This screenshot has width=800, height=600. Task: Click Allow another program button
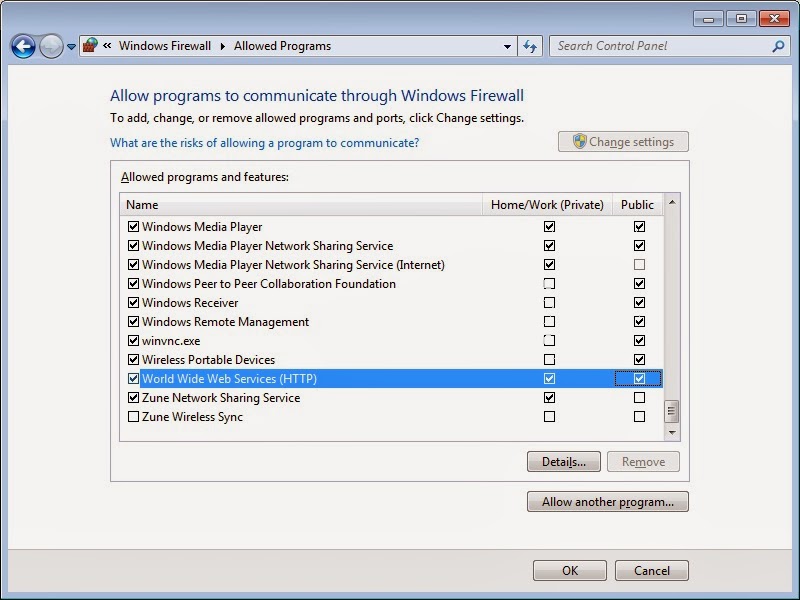(x=608, y=502)
